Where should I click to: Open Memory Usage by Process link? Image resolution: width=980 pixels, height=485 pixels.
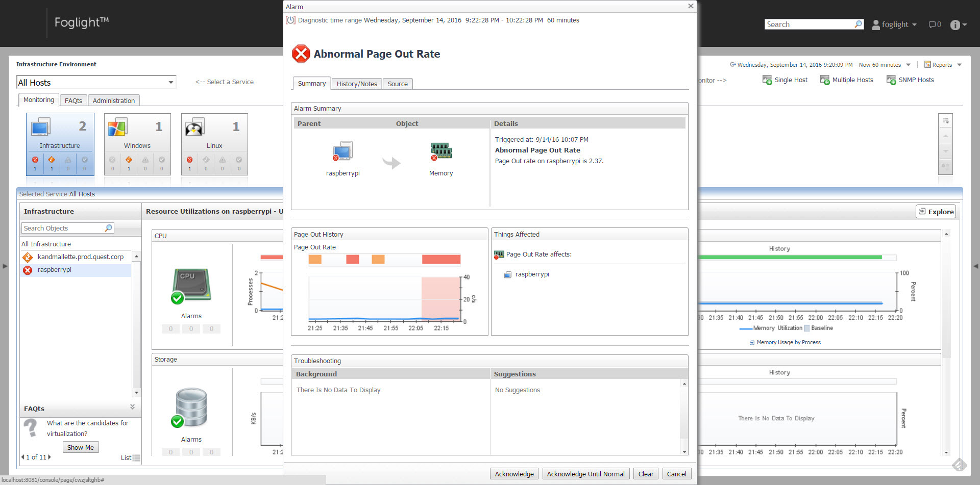click(x=789, y=342)
